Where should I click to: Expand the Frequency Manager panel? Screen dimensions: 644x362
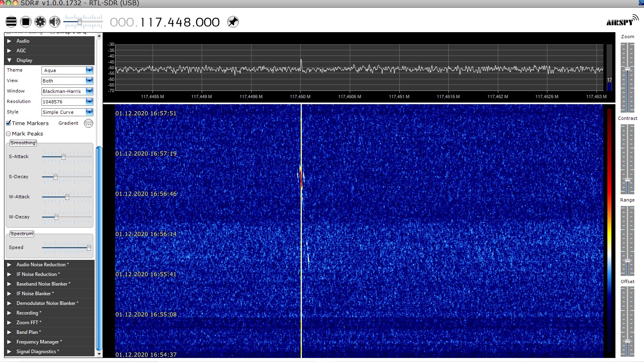click(50, 342)
